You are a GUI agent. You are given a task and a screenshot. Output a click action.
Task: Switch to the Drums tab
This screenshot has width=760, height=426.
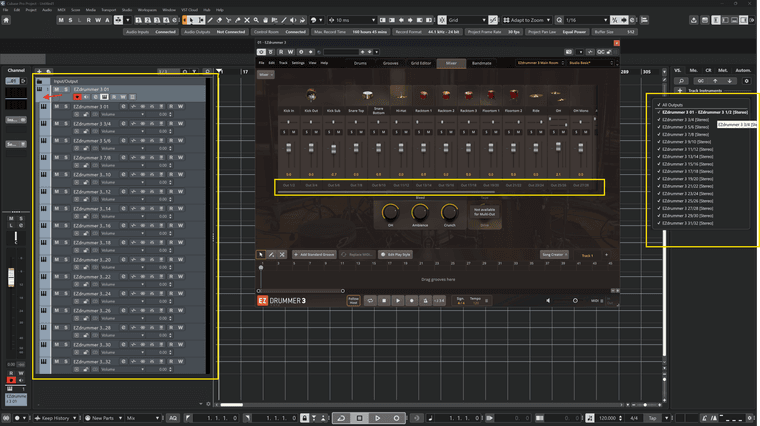pos(360,63)
